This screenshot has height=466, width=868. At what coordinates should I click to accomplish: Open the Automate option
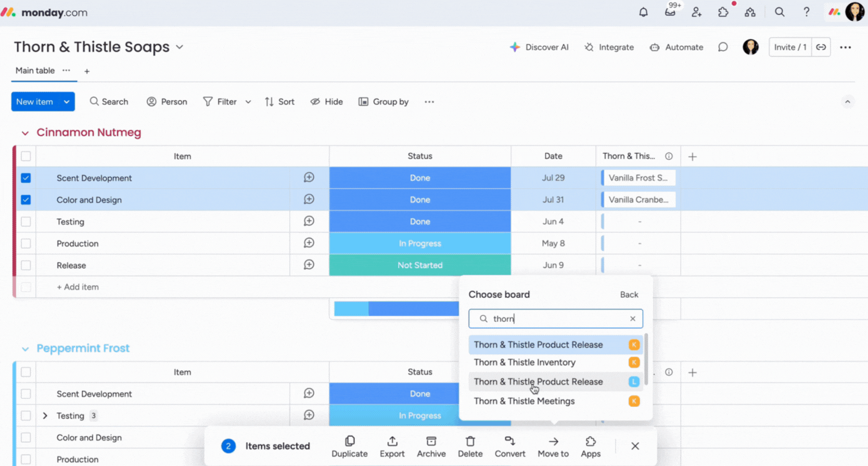click(676, 47)
